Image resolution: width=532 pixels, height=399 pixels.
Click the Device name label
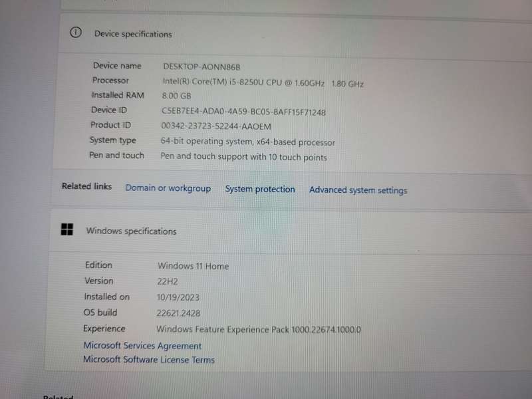click(117, 65)
